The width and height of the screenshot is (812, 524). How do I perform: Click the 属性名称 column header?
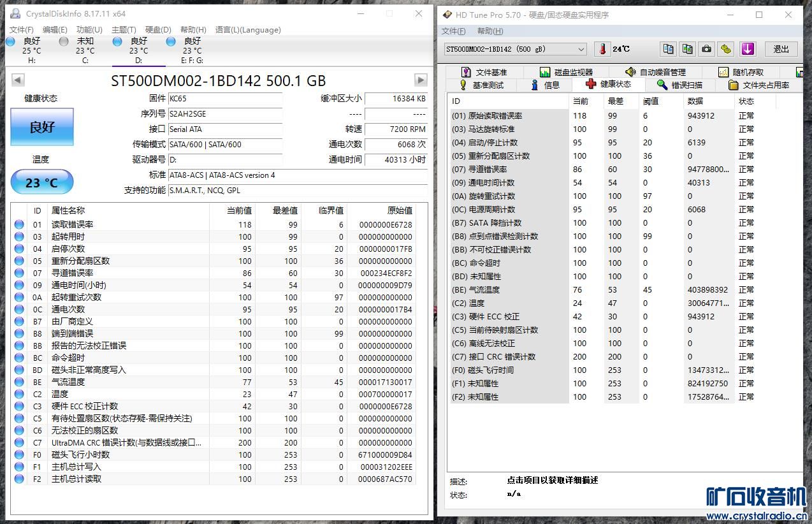(x=127, y=210)
